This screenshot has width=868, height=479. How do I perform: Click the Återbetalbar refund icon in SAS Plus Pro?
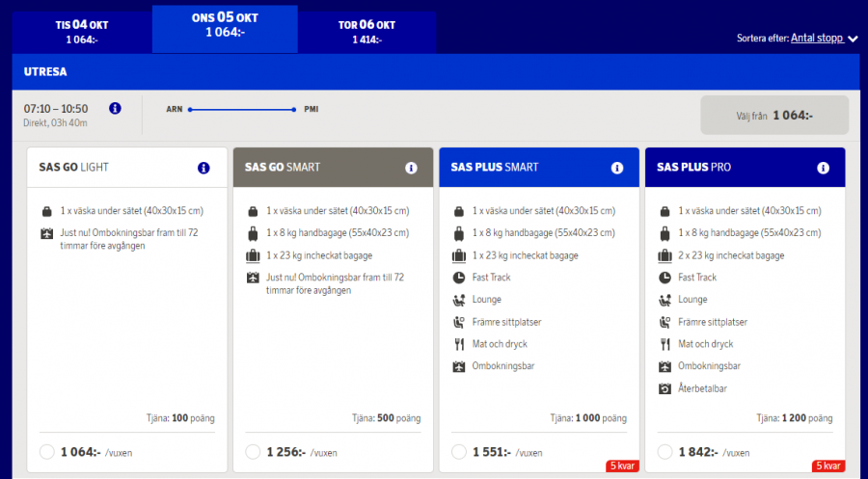click(x=665, y=388)
